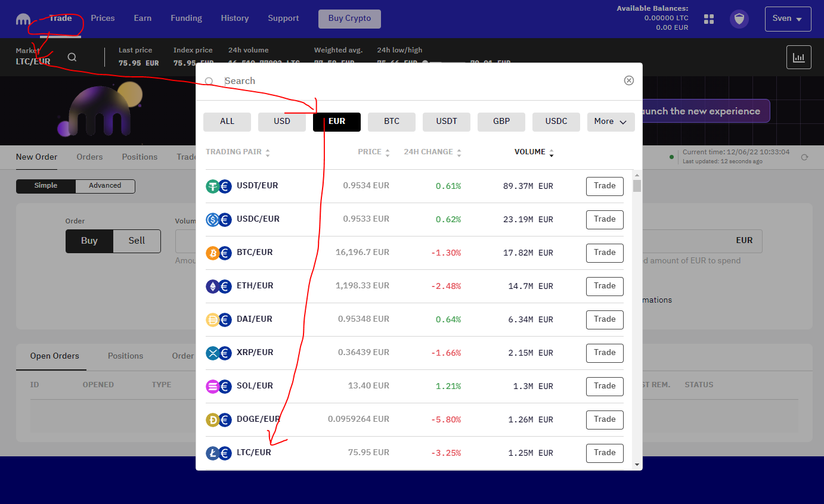This screenshot has width=824, height=504.
Task: Select the active EUR quote filter
Action: pos(337,122)
